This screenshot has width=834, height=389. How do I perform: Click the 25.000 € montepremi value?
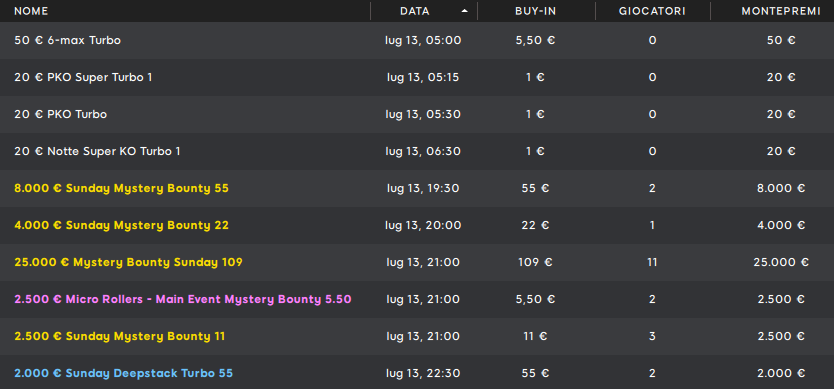click(x=781, y=262)
